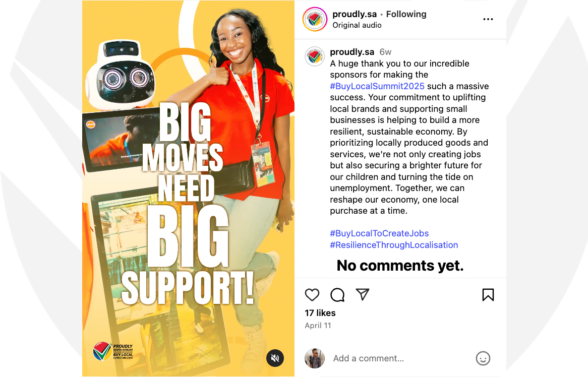Click the video to pause playback
Viewport: 588px width, 377px height.
tap(188, 188)
